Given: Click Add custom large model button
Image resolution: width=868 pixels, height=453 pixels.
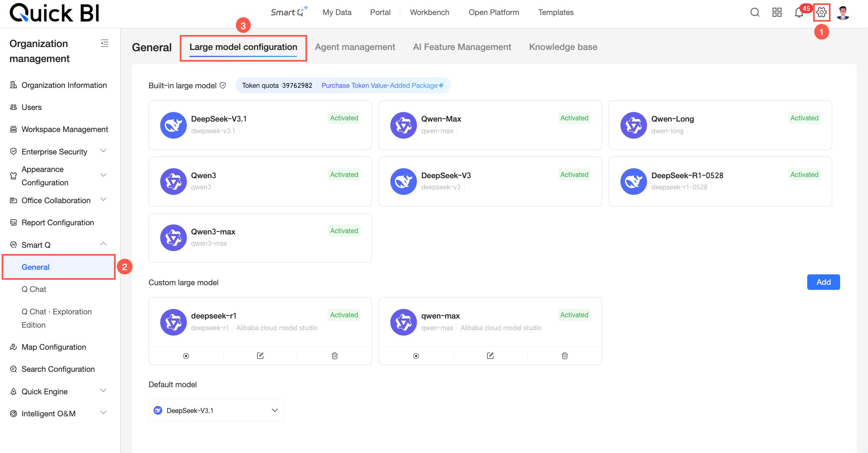Looking at the screenshot, I should point(823,282).
